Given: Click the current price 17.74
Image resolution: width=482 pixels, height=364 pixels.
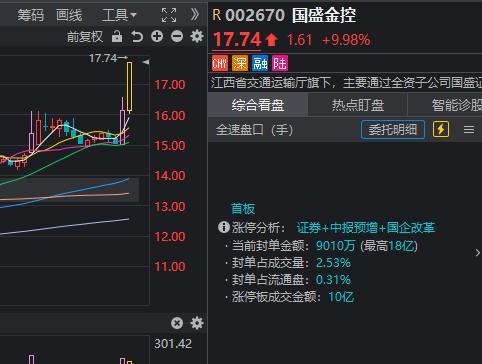Looking at the screenshot, I should click(x=237, y=39).
